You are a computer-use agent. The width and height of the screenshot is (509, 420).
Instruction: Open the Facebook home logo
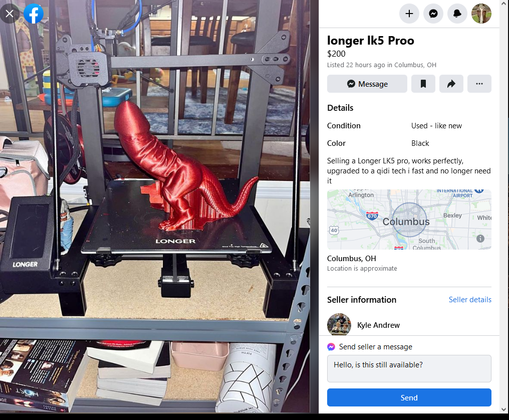[x=34, y=14]
